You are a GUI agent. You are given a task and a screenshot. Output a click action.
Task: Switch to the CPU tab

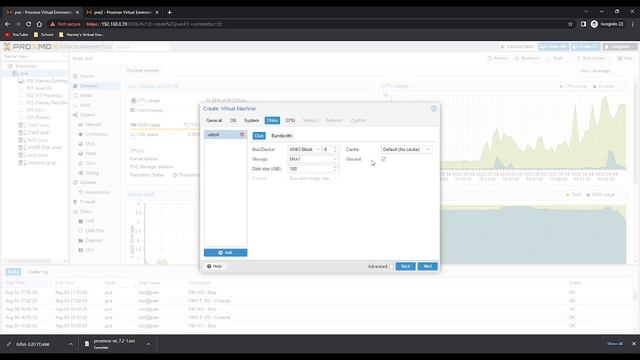click(x=290, y=120)
